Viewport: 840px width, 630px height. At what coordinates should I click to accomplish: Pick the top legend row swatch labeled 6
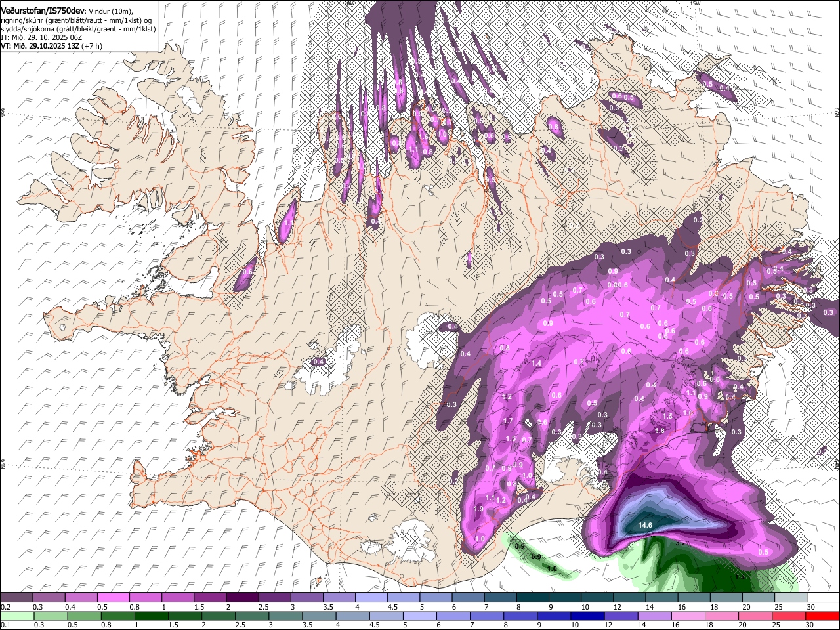469,598
